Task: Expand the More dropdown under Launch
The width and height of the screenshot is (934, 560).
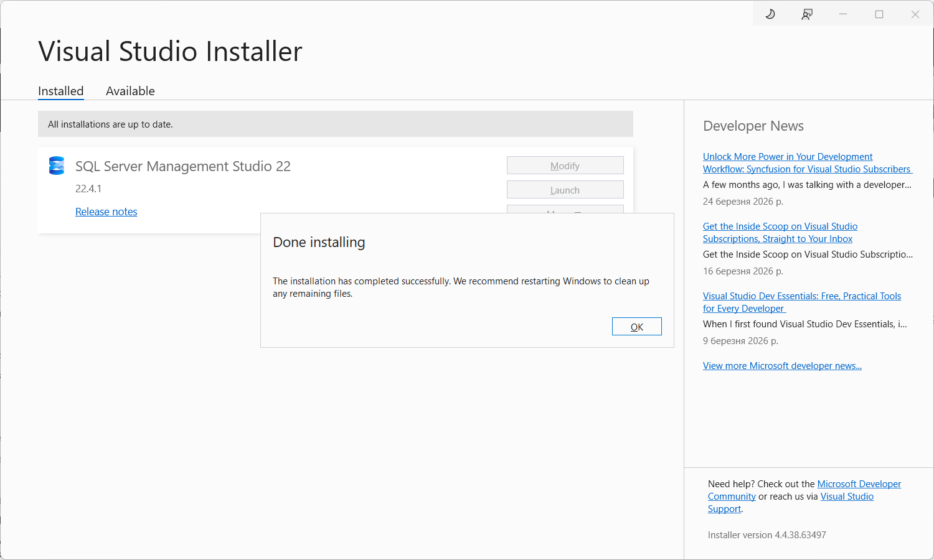Action: pyautogui.click(x=565, y=209)
